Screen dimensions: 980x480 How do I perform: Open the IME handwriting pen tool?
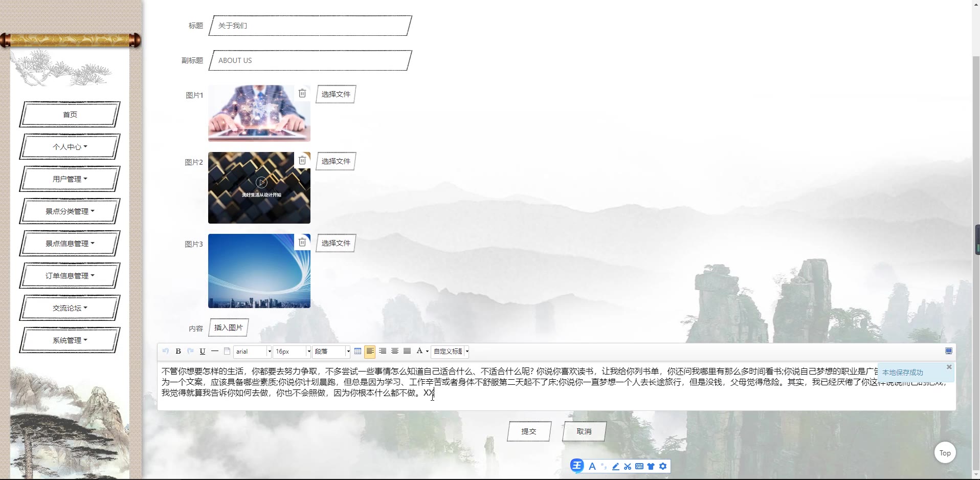[x=616, y=466]
